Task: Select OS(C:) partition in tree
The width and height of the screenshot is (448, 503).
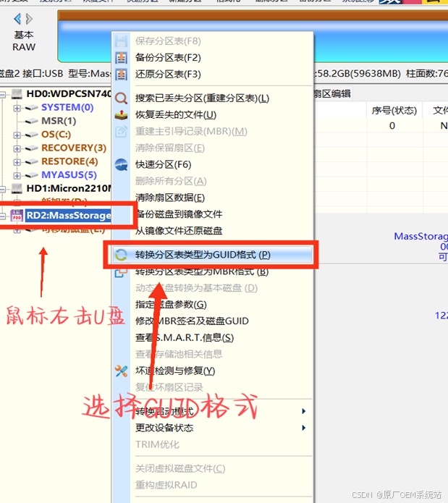Action: pyautogui.click(x=56, y=135)
